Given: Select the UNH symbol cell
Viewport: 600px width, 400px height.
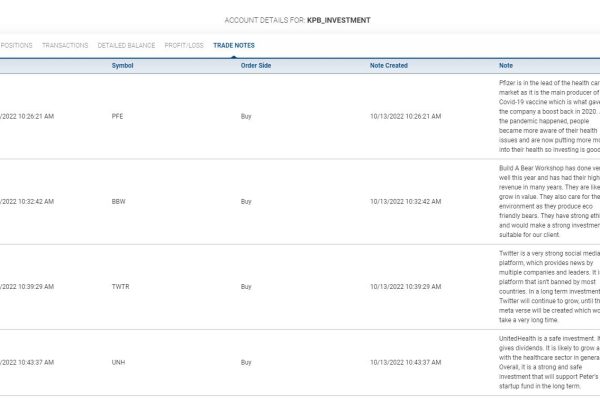Looking at the screenshot, I should pos(118,362).
